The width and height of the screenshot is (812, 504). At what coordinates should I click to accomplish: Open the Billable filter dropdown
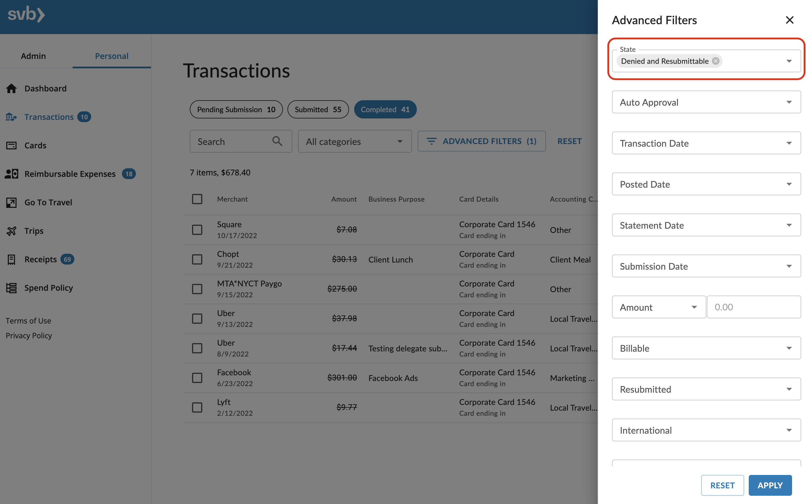pyautogui.click(x=706, y=348)
